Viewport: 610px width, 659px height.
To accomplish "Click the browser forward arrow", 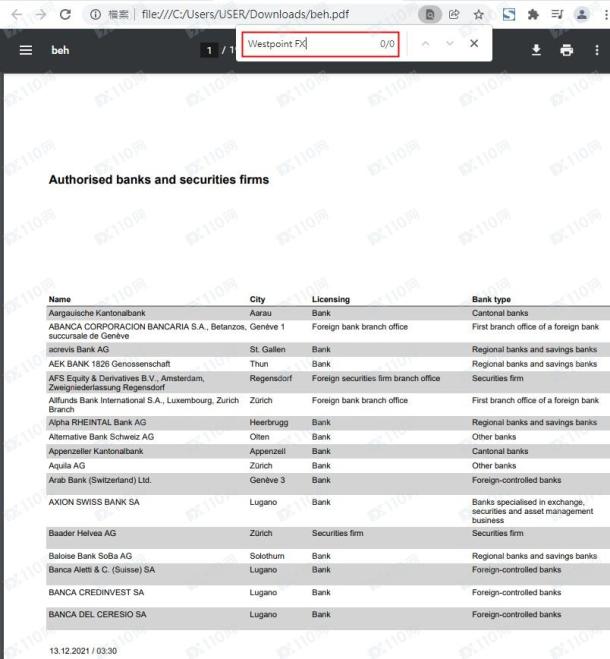I will [40, 15].
